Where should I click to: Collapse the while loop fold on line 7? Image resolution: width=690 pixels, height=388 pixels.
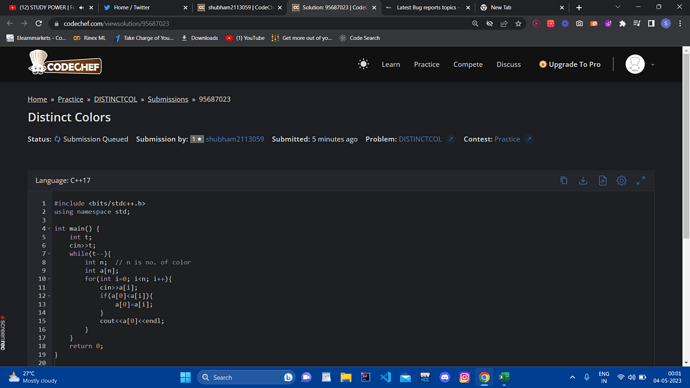pyautogui.click(x=49, y=254)
